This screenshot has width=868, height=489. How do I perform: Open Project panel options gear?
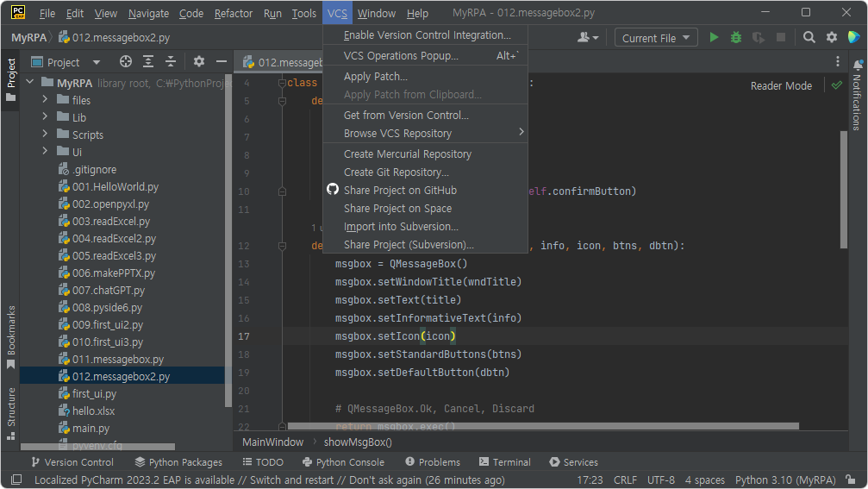199,61
